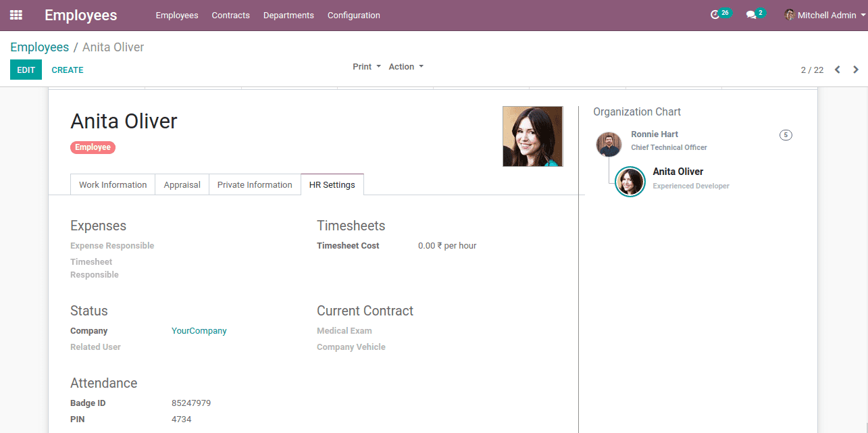Click the Company Vehicle label
This screenshot has width=868, height=433.
[351, 347]
